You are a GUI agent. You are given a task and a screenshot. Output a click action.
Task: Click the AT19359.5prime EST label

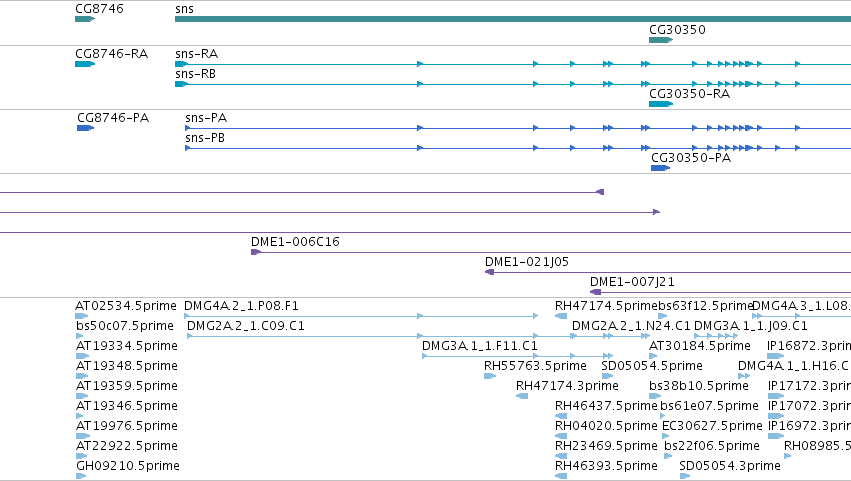click(x=126, y=386)
